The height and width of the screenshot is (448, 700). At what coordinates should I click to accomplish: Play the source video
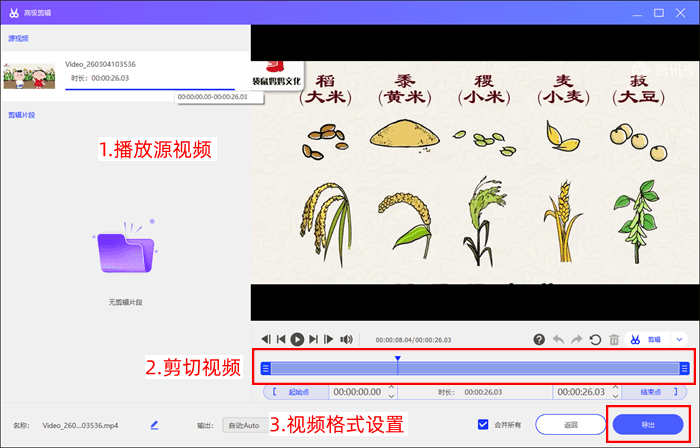point(297,340)
